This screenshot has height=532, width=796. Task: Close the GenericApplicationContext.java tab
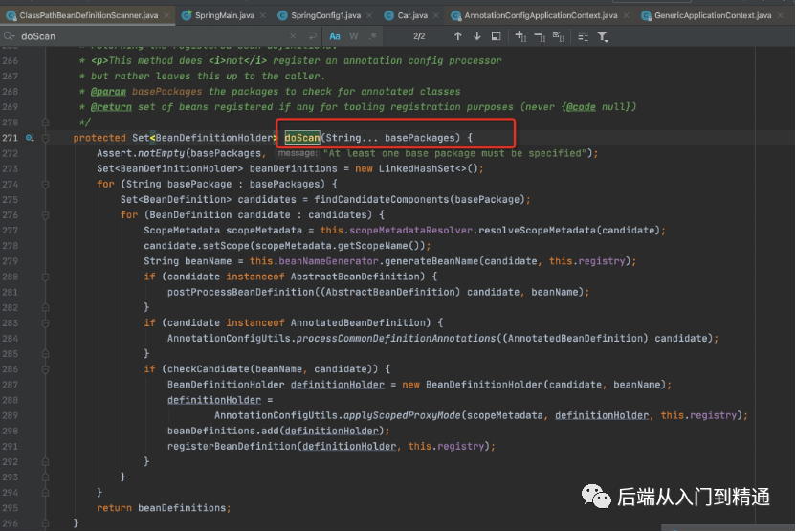781,15
